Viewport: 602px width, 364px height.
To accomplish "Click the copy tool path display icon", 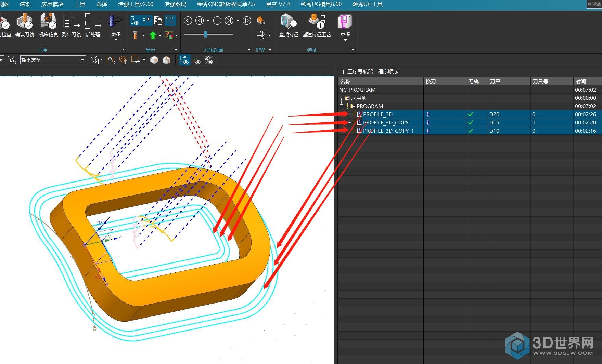I will point(158,21).
